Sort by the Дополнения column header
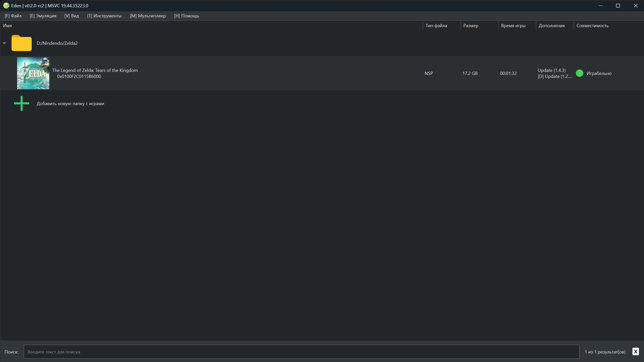The height and width of the screenshot is (362, 644). (555, 26)
